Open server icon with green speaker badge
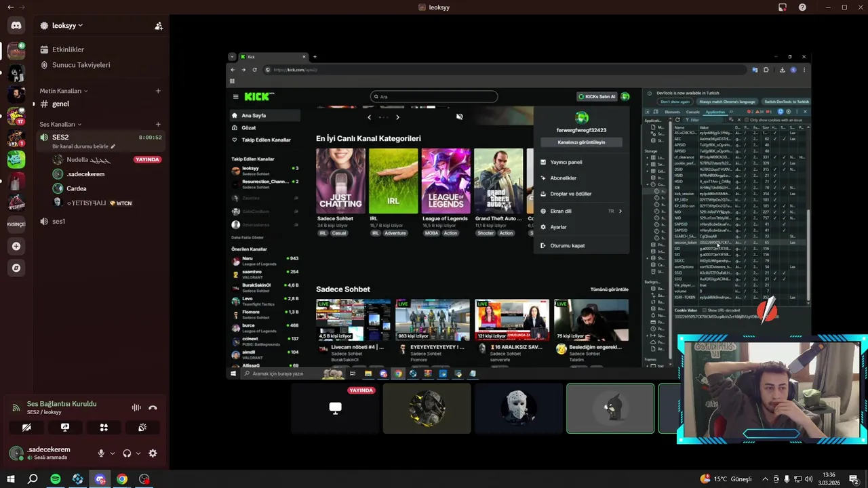 [16, 51]
